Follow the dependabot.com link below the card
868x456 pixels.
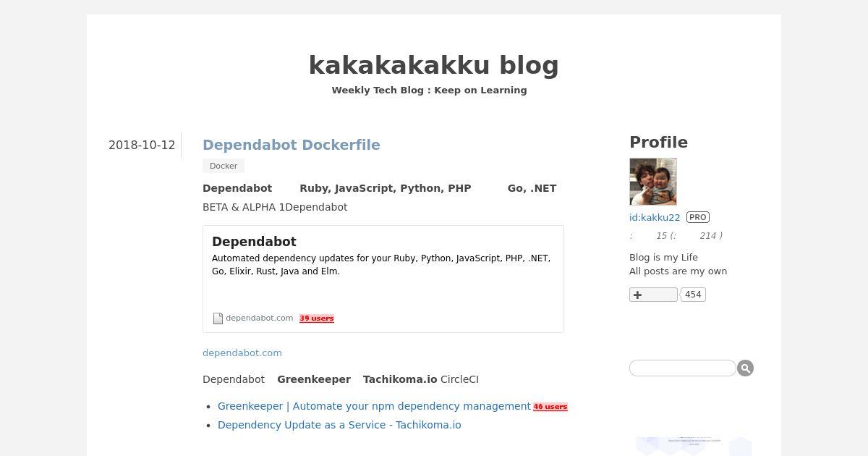click(x=242, y=353)
